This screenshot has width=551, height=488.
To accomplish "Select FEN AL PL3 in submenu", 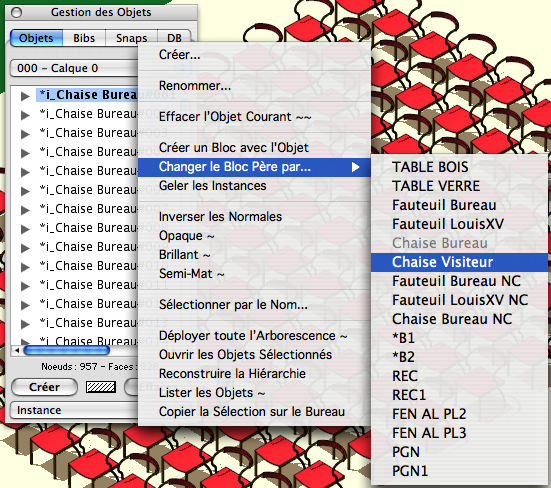I will pos(459,433).
